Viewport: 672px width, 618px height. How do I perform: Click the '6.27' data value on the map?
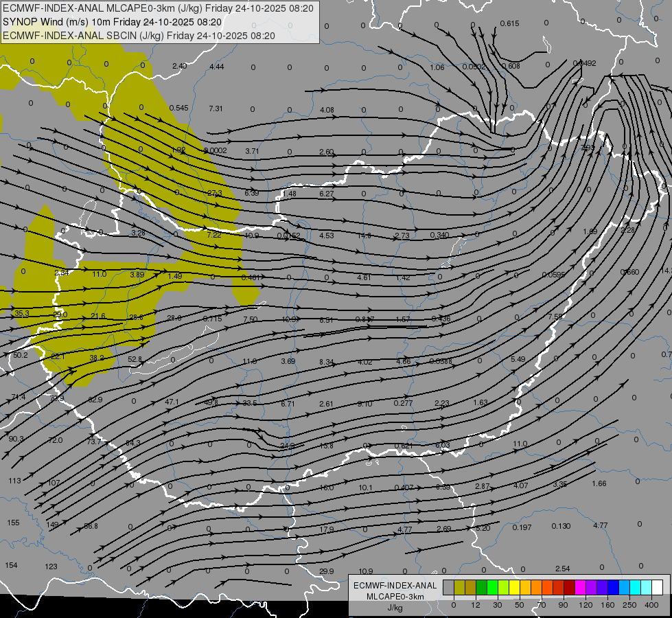pyautogui.click(x=327, y=194)
